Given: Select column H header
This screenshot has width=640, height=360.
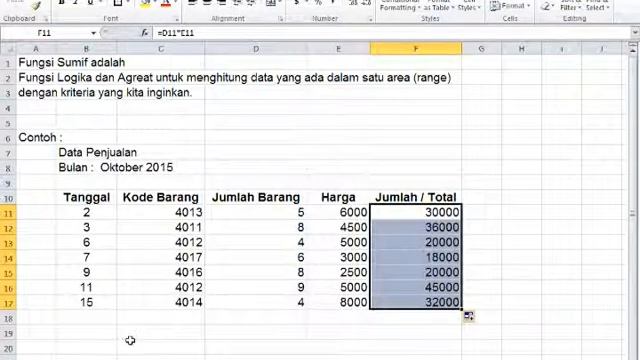Looking at the screenshot, I should [x=521, y=49].
